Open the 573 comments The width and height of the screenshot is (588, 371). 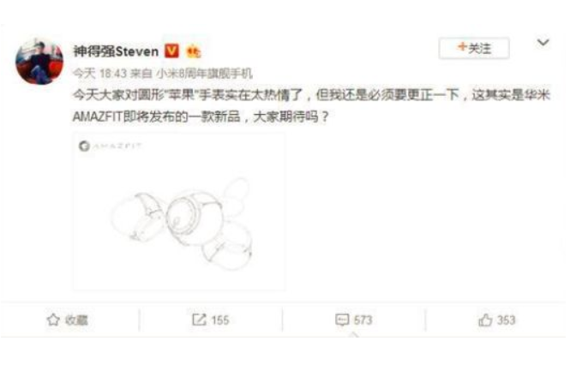[363, 320]
